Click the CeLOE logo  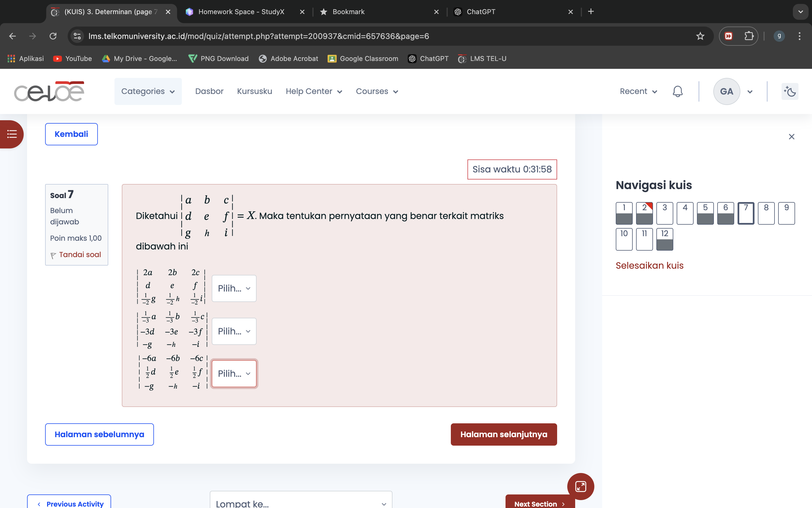click(x=49, y=91)
